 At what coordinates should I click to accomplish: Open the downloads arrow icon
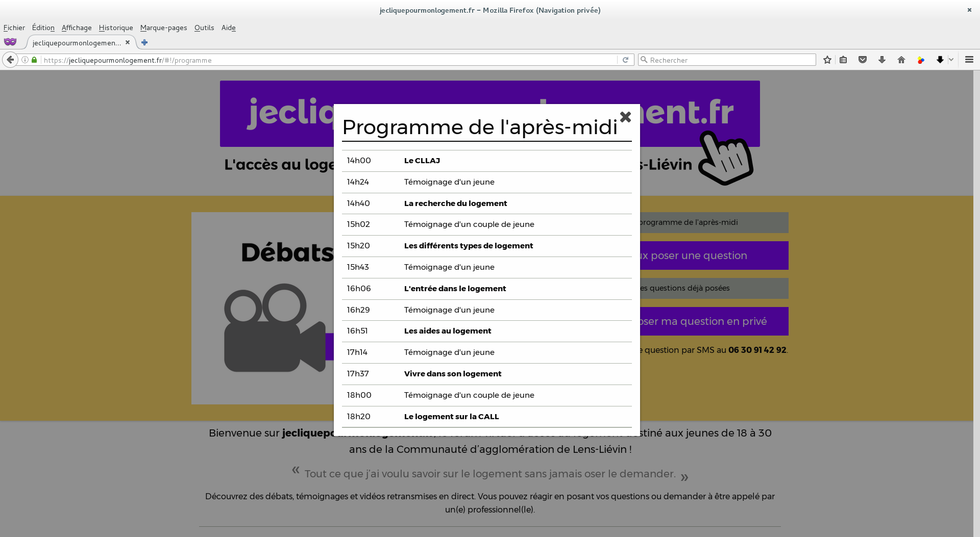click(882, 60)
